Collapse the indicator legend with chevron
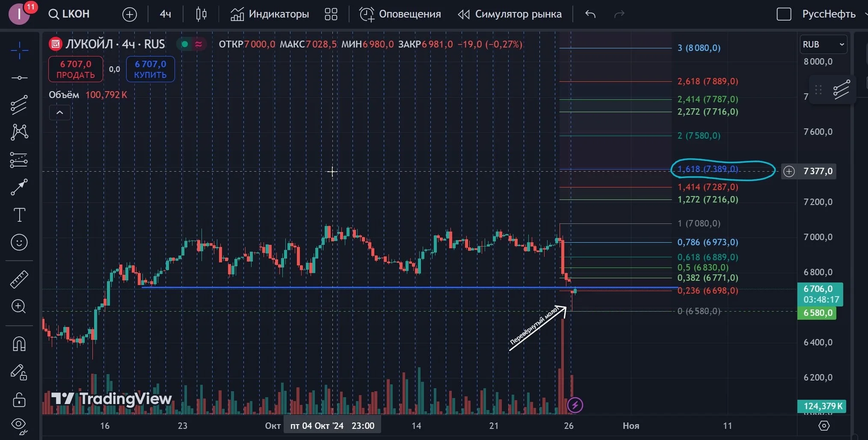Screen dimensions: 868x440 60,113
